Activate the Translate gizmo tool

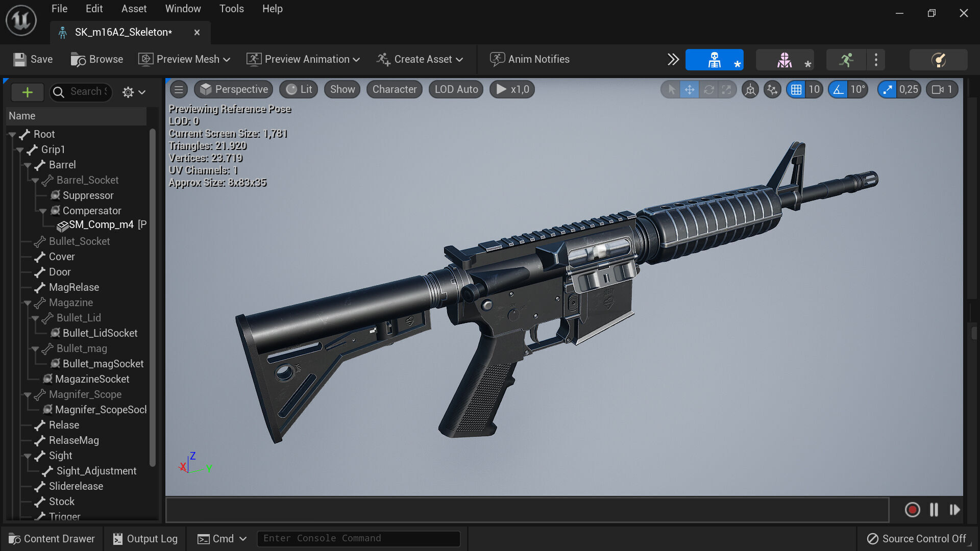pos(690,90)
